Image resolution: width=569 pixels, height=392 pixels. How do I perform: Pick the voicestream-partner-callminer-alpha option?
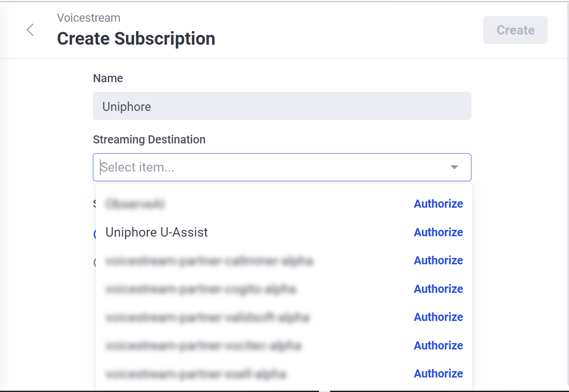[x=209, y=260]
